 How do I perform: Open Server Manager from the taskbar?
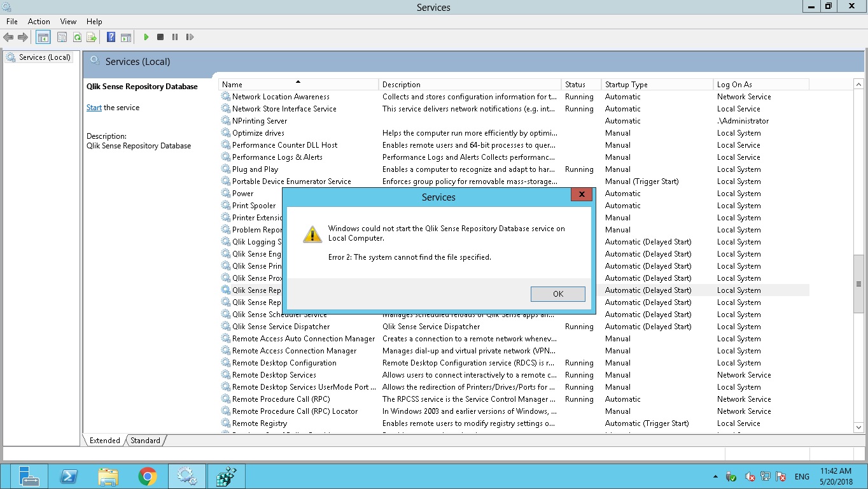[29, 476]
